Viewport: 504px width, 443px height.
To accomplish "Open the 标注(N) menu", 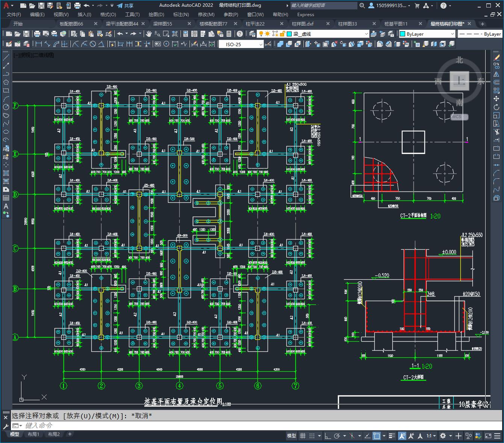I will (181, 14).
